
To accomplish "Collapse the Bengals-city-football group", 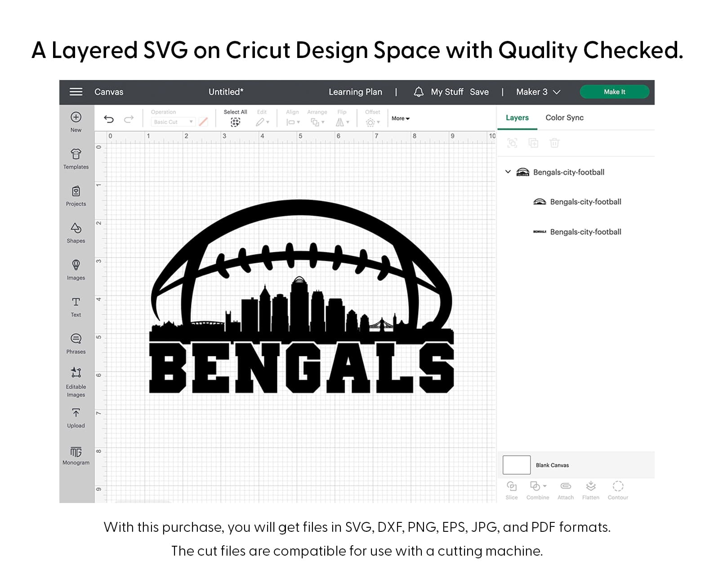I will coord(508,172).
